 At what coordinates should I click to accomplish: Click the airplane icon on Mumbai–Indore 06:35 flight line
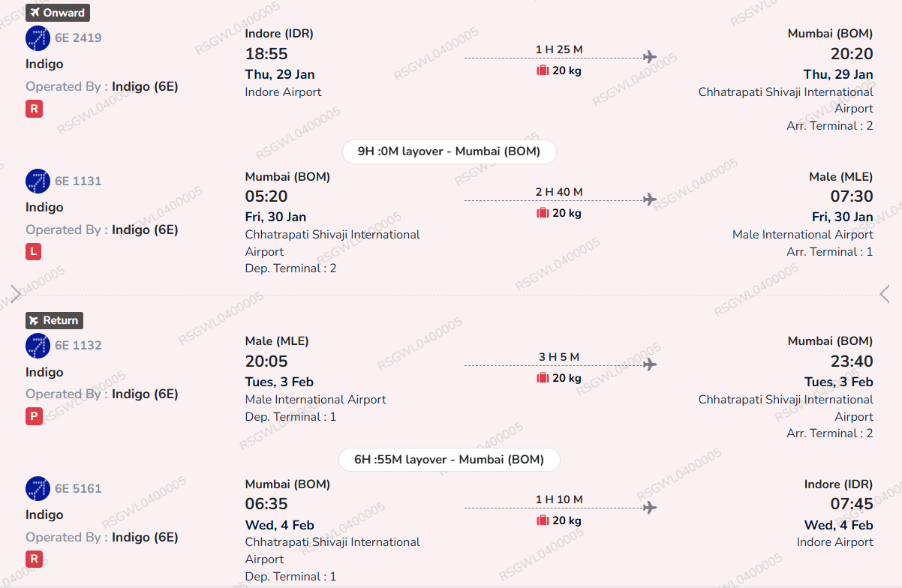coord(650,508)
